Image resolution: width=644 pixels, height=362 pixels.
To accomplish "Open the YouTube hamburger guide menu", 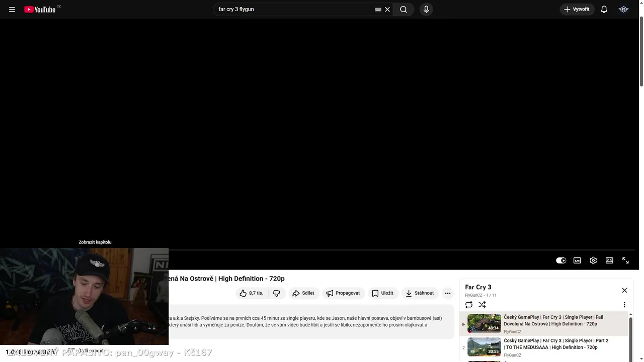I will click(x=12, y=10).
